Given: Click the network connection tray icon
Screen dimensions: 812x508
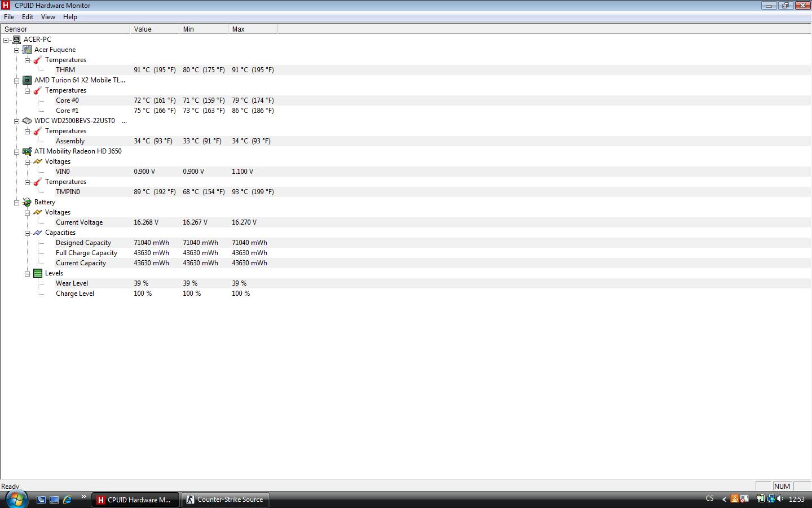Looking at the screenshot, I should point(770,498).
